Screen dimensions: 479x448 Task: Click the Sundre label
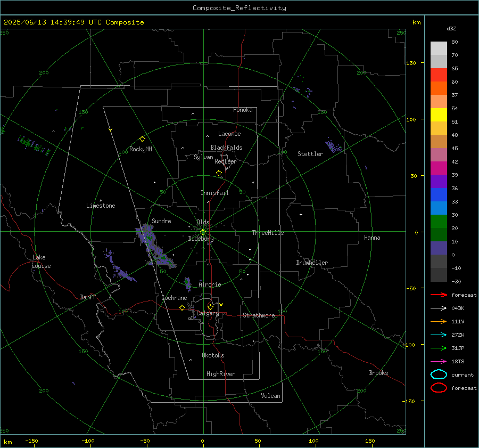[161, 221]
